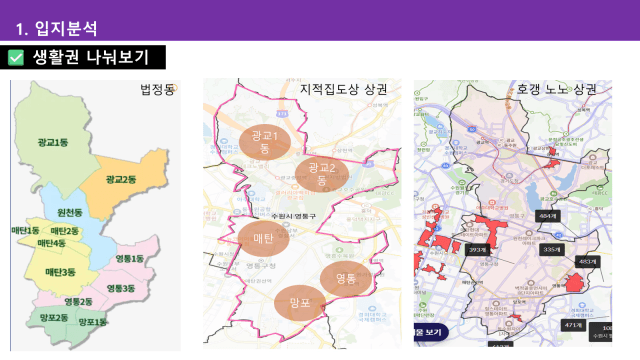Click the 영통 brown circle marker
Screen dimensions: 640x360
pyautogui.click(x=346, y=278)
